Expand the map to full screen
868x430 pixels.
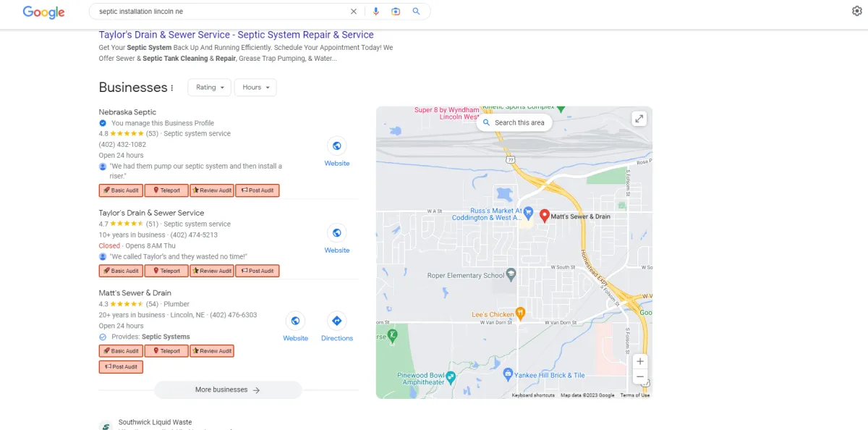[x=639, y=119]
